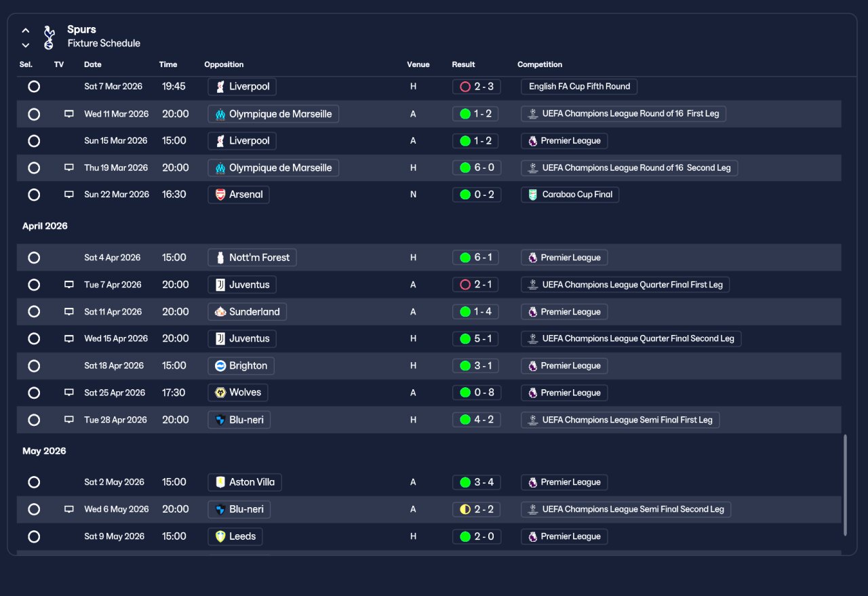This screenshot has height=596, width=868.
Task: View the 6 - 1 result against Nott'm Forest
Action: coord(477,258)
